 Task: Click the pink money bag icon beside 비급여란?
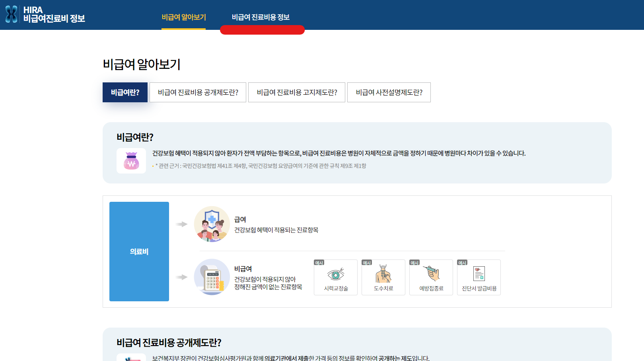tap(131, 161)
